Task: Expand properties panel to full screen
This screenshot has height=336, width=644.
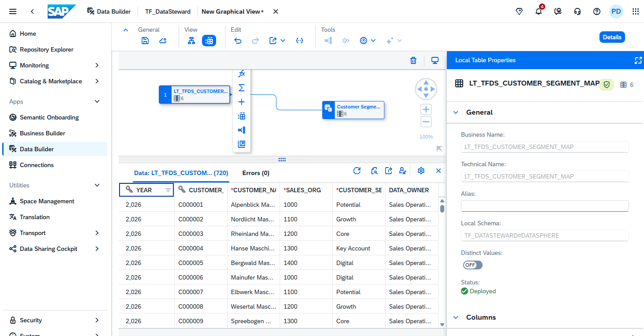Action: point(638,60)
